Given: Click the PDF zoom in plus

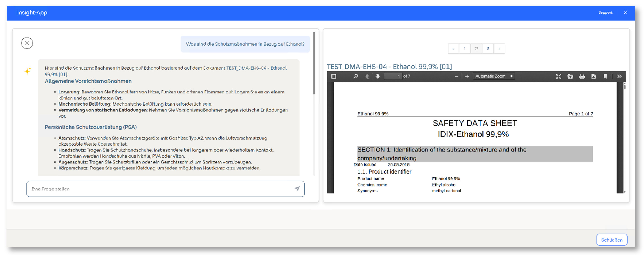Looking at the screenshot, I should pyautogui.click(x=467, y=76).
